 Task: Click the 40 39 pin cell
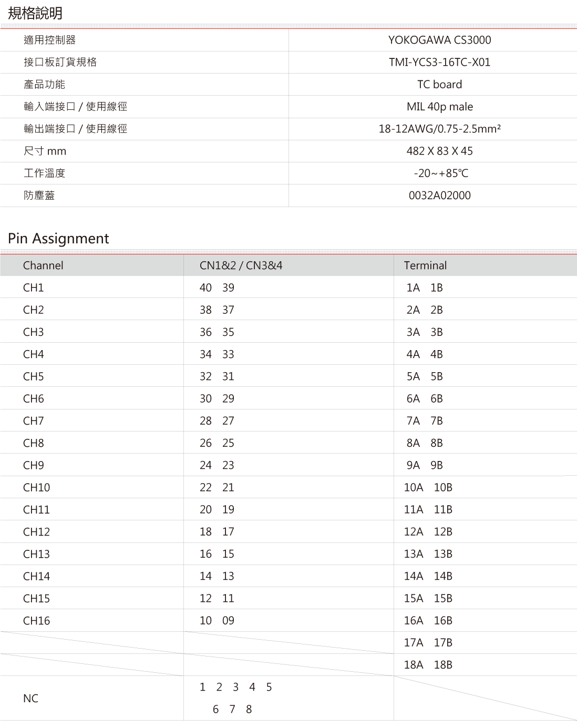[x=217, y=288]
